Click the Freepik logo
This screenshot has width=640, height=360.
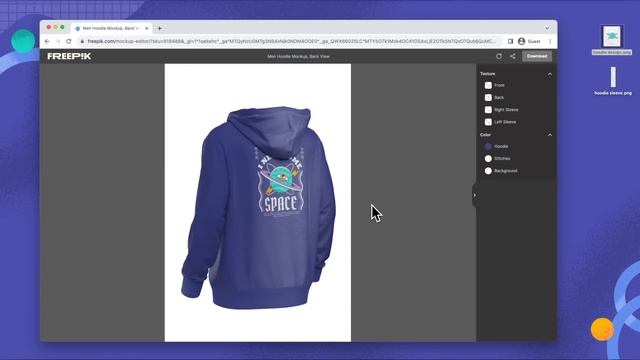pyautogui.click(x=69, y=56)
